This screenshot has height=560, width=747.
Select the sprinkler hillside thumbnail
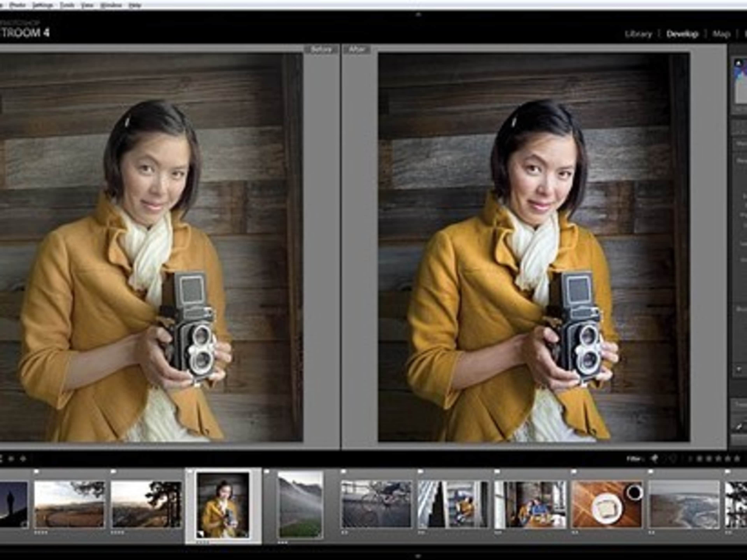[300, 505]
